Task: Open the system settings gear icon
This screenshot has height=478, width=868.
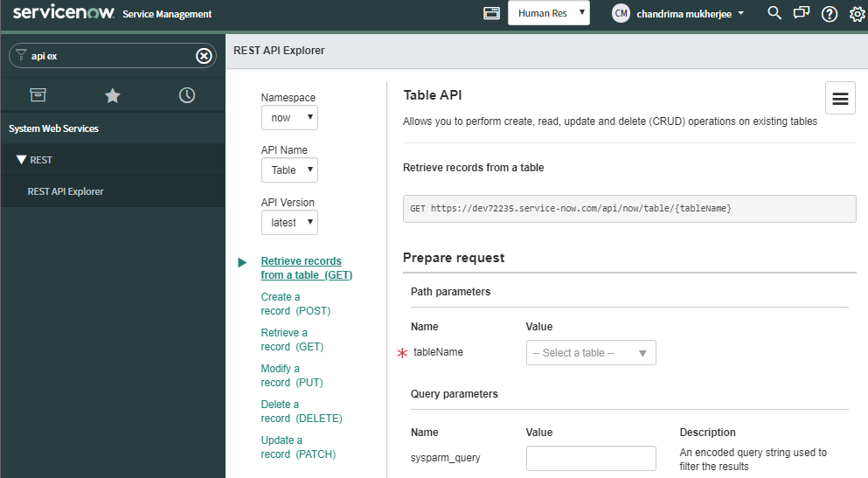Action: (x=857, y=13)
